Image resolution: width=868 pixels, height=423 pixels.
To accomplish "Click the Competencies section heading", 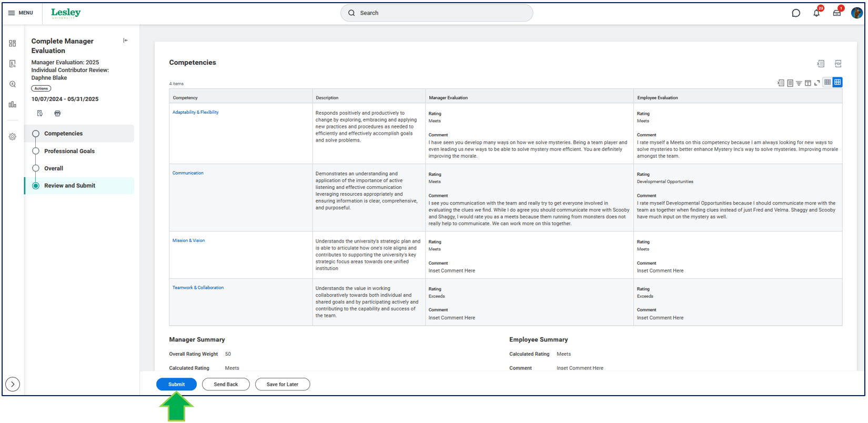I will point(193,63).
